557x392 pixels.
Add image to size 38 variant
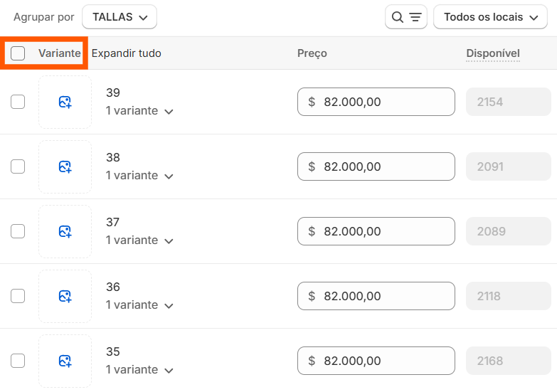click(x=65, y=166)
